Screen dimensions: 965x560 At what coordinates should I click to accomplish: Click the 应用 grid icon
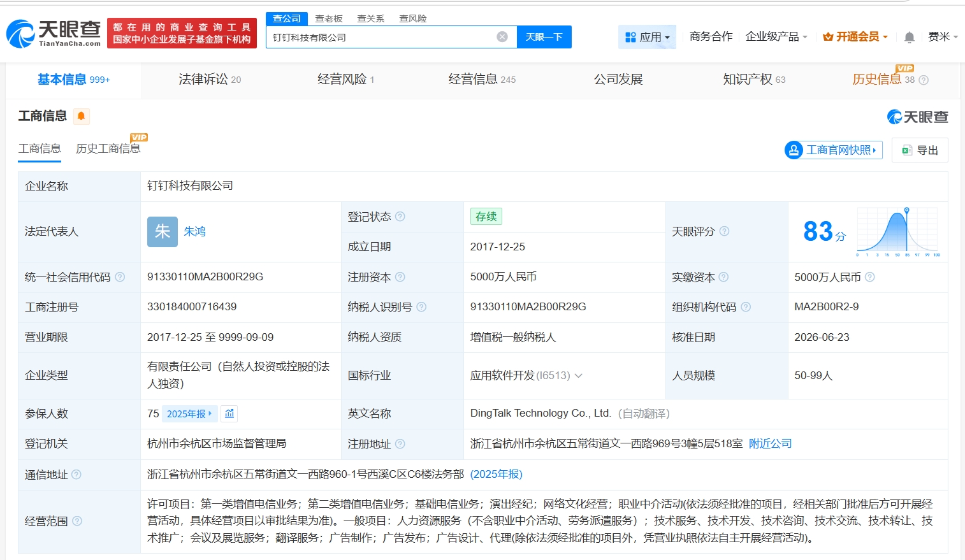point(630,37)
